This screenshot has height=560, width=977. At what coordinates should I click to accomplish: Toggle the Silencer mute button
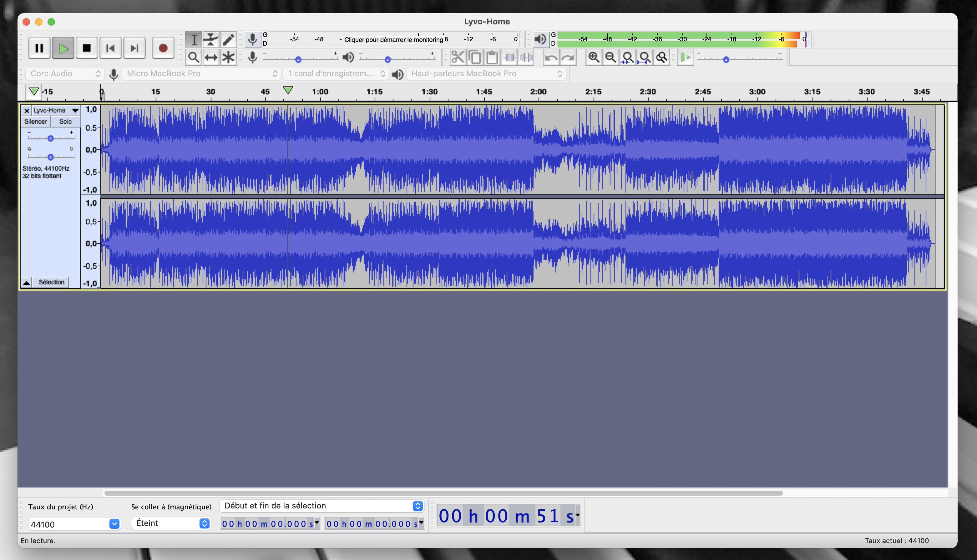click(36, 122)
